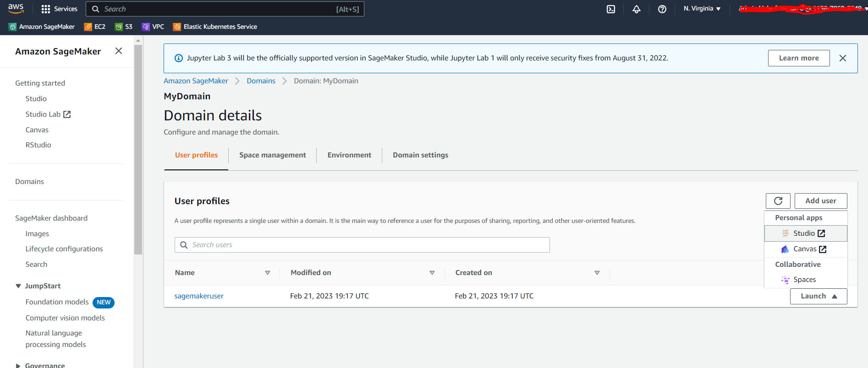Sort by the Modified on column arrow
The image size is (868, 368).
pos(432,273)
